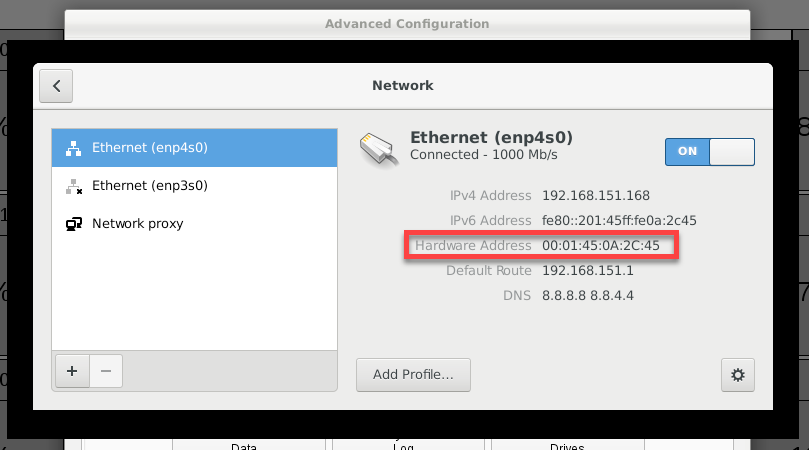The width and height of the screenshot is (809, 450).
Task: Select Ethernet (enp3s0) in the list
Action: pos(195,186)
